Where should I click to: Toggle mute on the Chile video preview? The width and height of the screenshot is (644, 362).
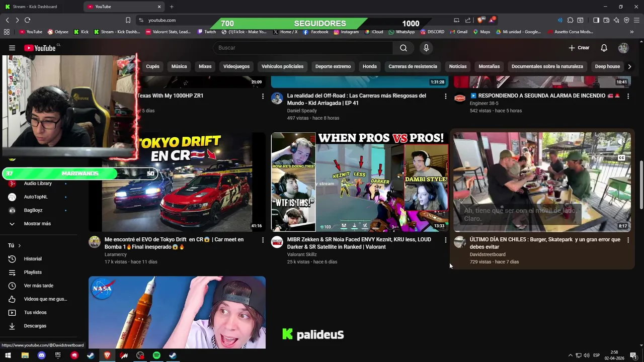click(622, 142)
